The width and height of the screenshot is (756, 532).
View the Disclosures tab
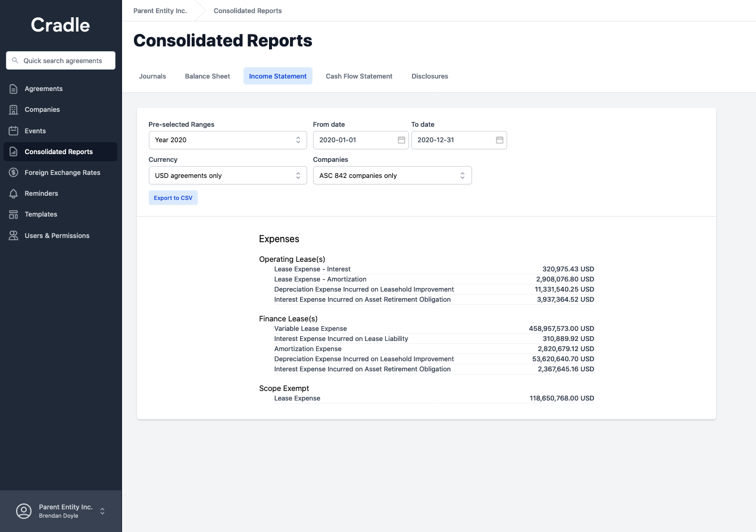(429, 76)
